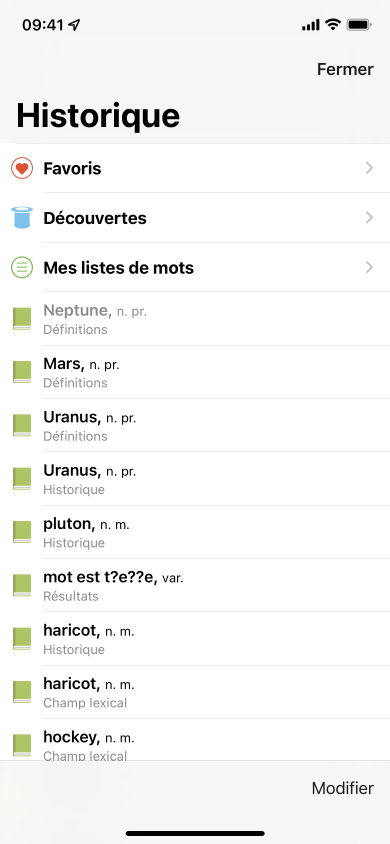
Task: Tap the book icon beside pluton
Action: [22, 532]
